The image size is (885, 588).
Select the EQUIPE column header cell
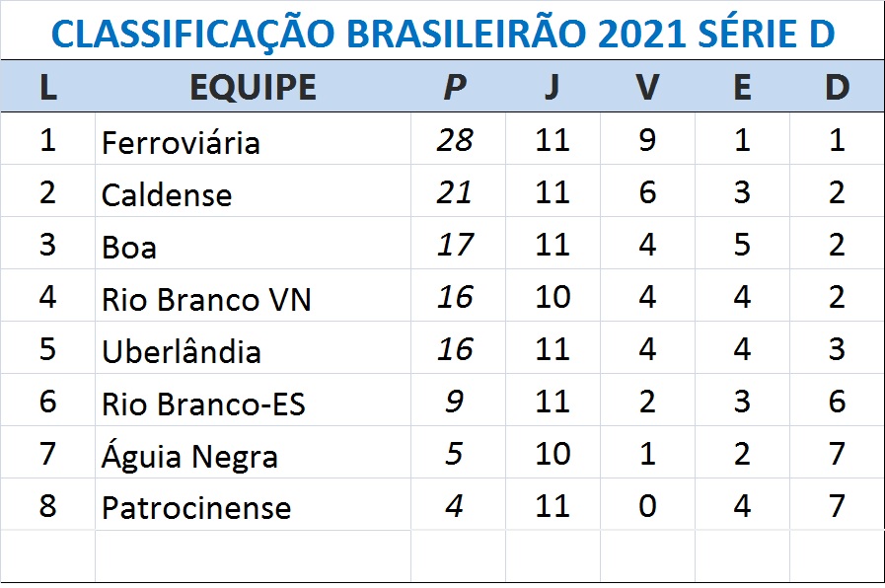[253, 87]
